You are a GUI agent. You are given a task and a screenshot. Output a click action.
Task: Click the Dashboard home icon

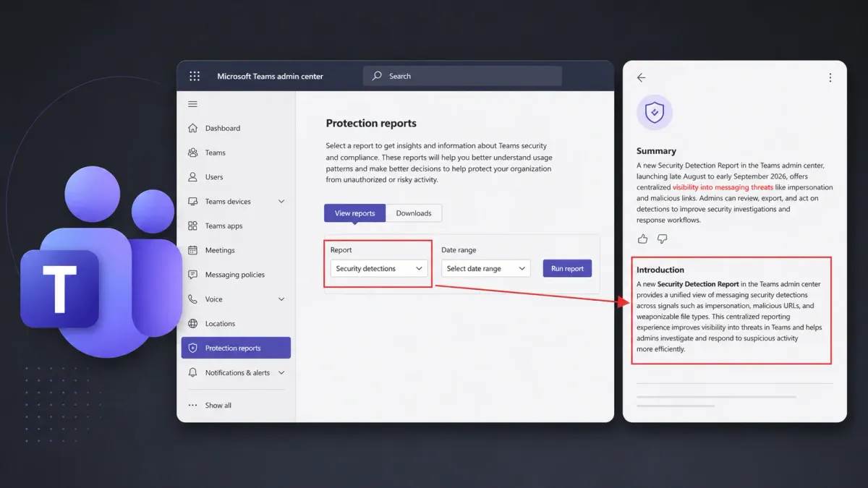192,128
